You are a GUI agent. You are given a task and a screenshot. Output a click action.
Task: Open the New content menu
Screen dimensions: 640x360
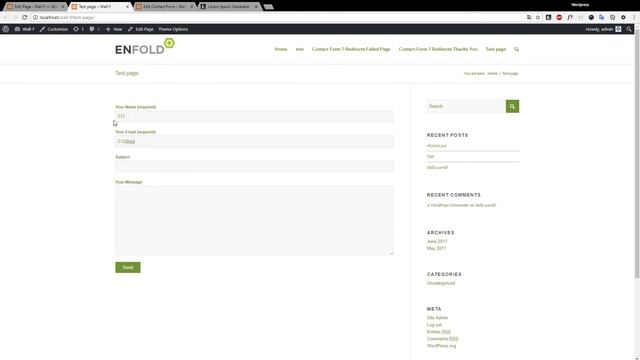pyautogui.click(x=114, y=29)
